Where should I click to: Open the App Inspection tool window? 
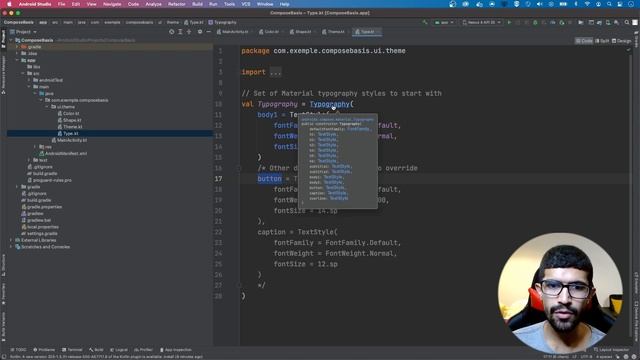[176, 350]
